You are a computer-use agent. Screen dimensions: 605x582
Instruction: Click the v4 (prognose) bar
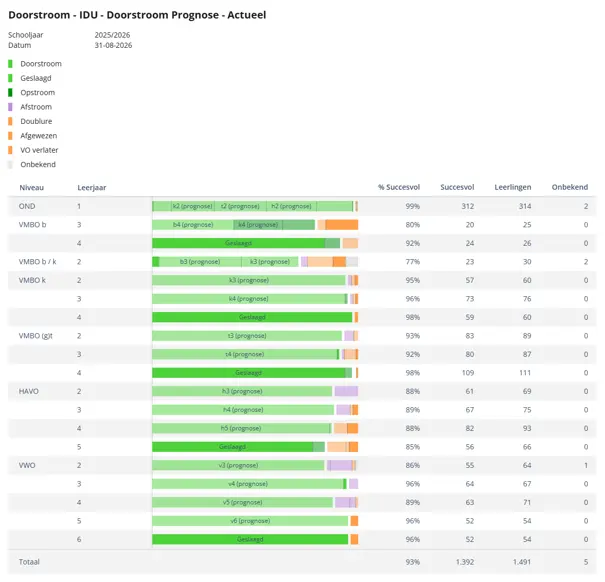point(248,484)
